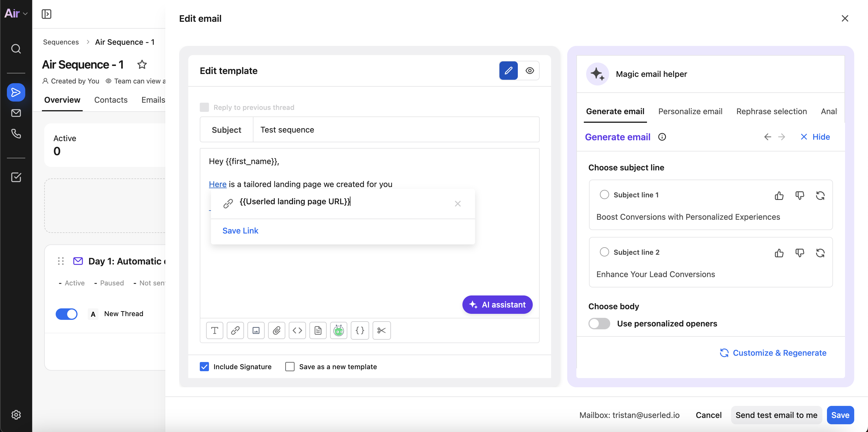The height and width of the screenshot is (432, 868).
Task: Switch to the Contacts tab
Action: [x=111, y=100]
